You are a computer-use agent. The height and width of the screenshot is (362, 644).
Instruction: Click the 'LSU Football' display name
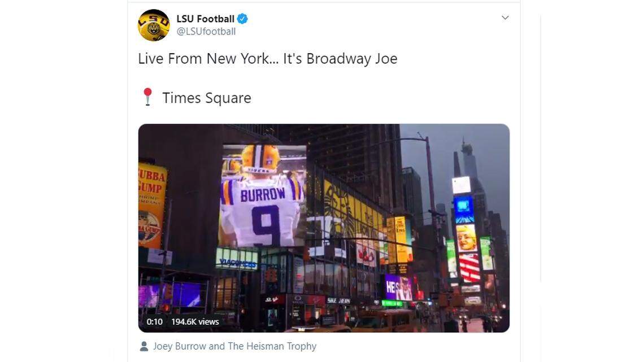pyautogui.click(x=206, y=18)
